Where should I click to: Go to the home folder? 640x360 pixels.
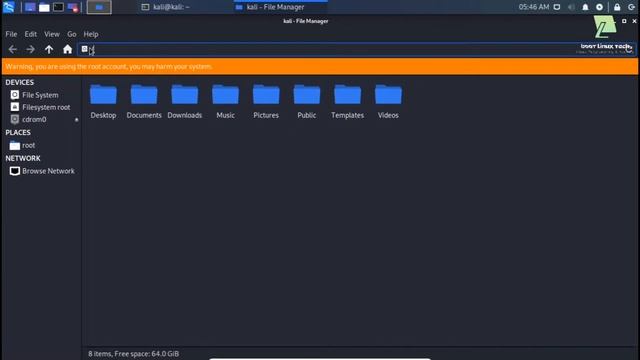(67, 49)
